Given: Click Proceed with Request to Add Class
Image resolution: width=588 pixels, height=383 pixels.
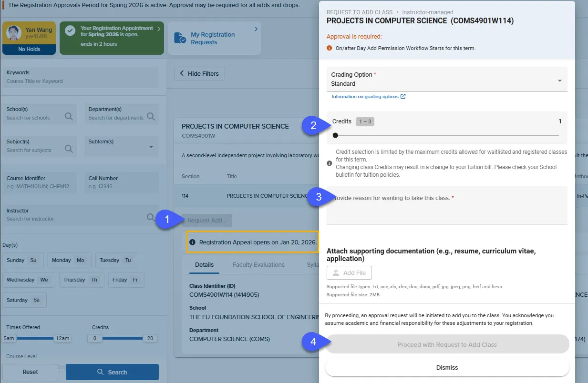Looking at the screenshot, I should pyautogui.click(x=447, y=344).
